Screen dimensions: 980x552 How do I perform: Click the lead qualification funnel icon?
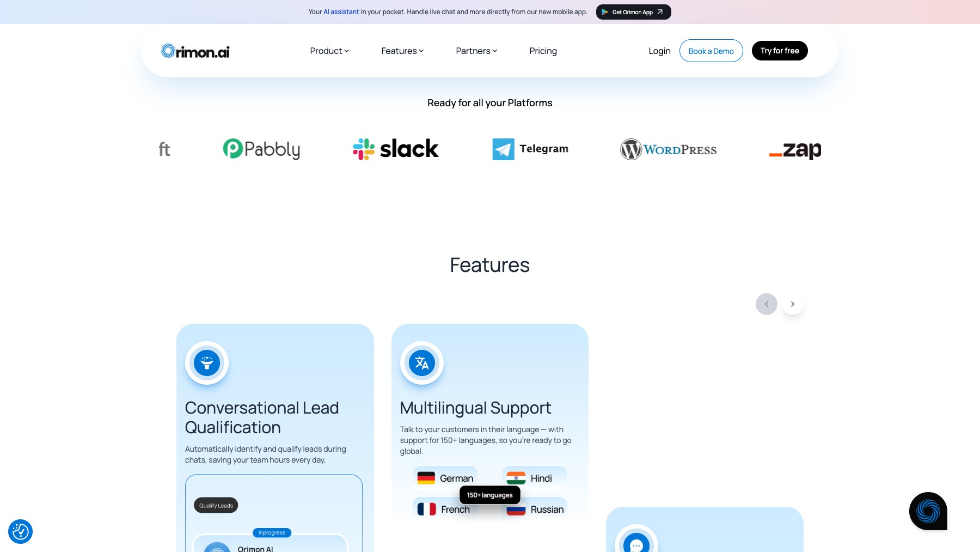click(207, 363)
